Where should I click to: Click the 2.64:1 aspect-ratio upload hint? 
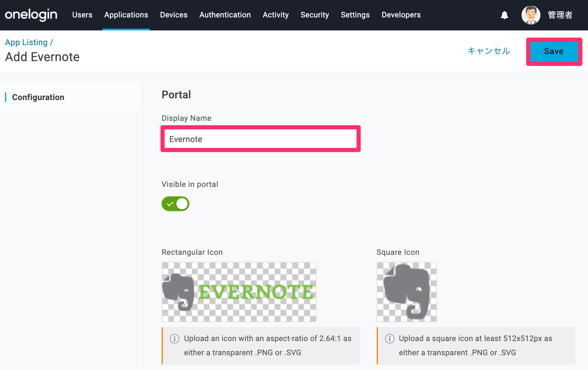(261, 345)
